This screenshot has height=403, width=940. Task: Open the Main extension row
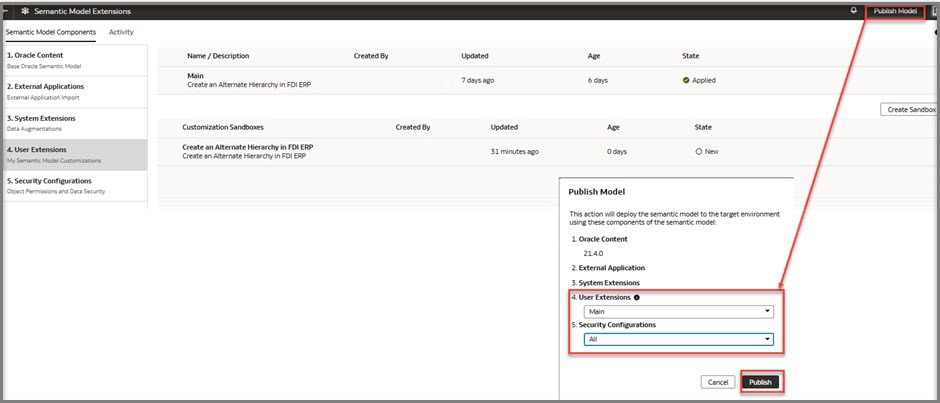pos(546,80)
